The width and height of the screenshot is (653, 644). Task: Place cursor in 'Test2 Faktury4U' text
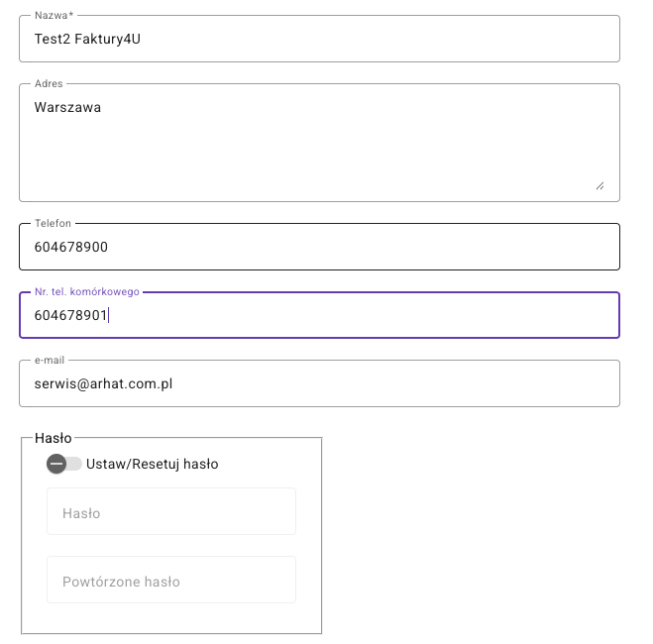pos(94,40)
